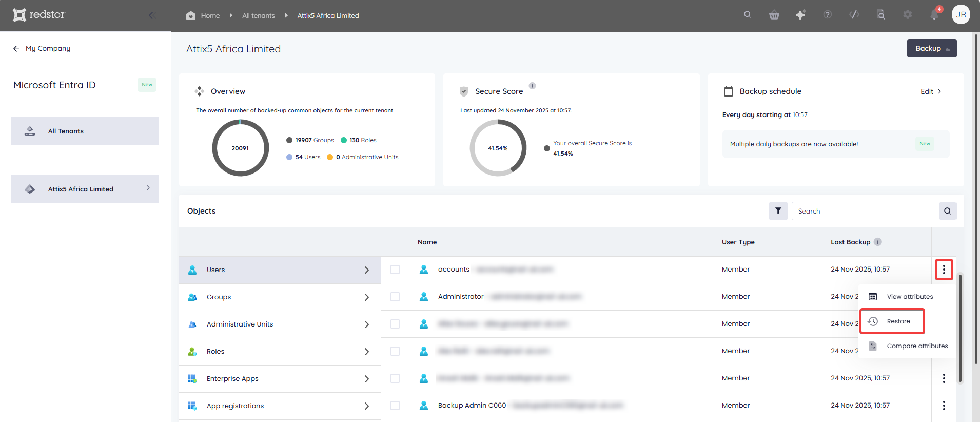Tick the checkbox for Administrator user
The image size is (980, 422).
coord(395,297)
